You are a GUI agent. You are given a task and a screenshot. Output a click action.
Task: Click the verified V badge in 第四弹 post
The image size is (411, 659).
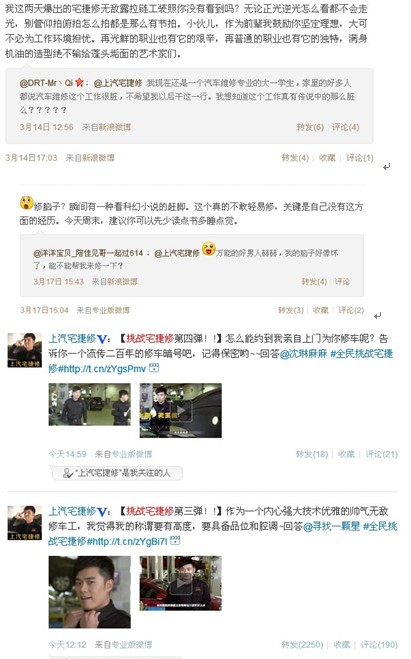pyautogui.click(x=102, y=339)
